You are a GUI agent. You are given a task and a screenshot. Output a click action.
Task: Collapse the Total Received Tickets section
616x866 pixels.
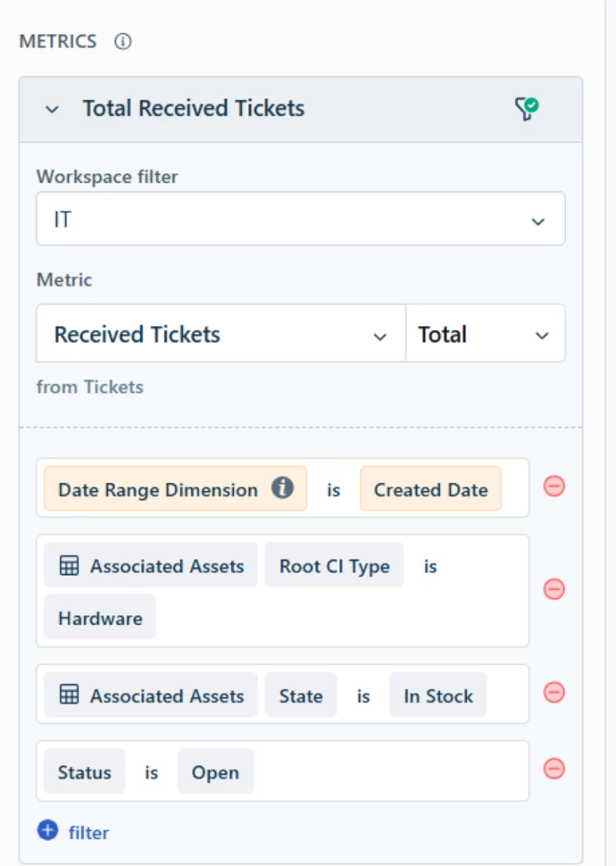(x=52, y=109)
